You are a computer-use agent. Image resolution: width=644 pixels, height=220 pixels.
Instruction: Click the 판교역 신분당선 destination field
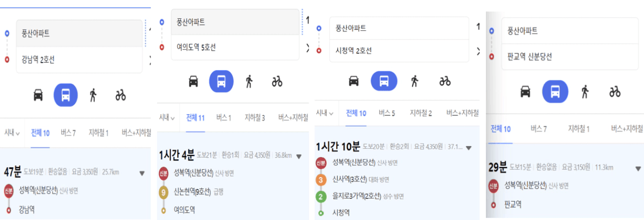pyautogui.click(x=569, y=57)
